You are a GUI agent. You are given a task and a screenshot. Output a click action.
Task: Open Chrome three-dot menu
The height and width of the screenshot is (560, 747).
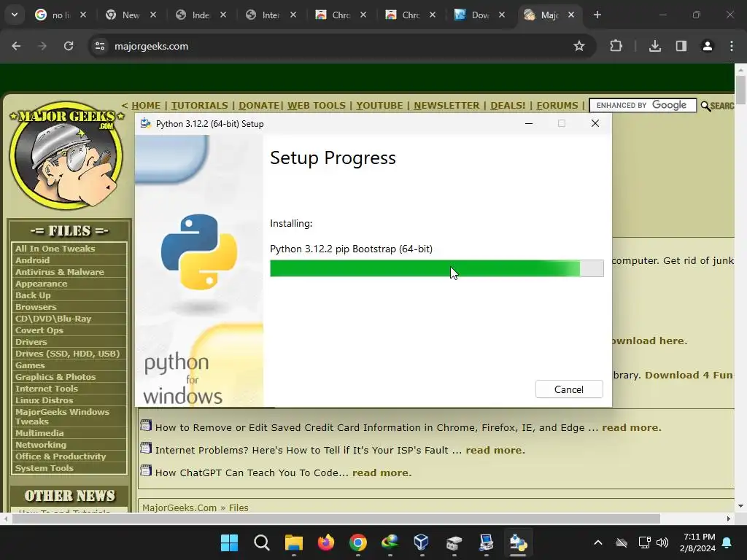tap(732, 46)
